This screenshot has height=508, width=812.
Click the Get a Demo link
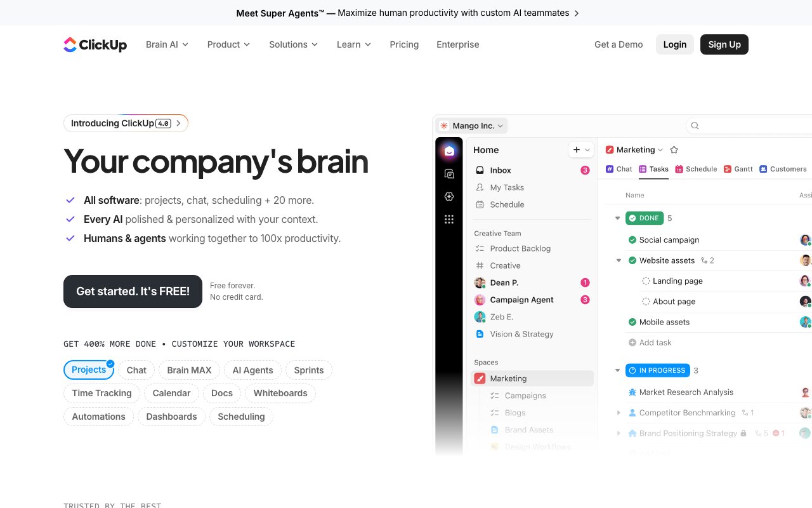pyautogui.click(x=619, y=44)
